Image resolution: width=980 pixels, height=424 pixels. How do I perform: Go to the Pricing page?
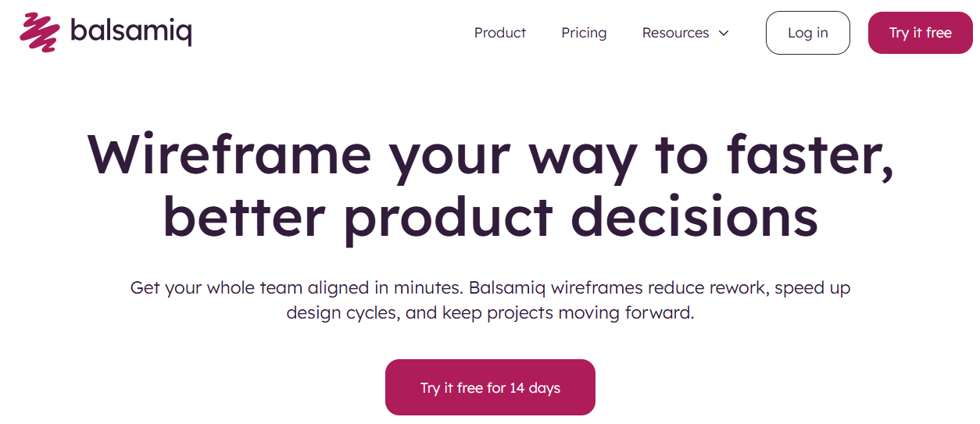click(x=584, y=33)
